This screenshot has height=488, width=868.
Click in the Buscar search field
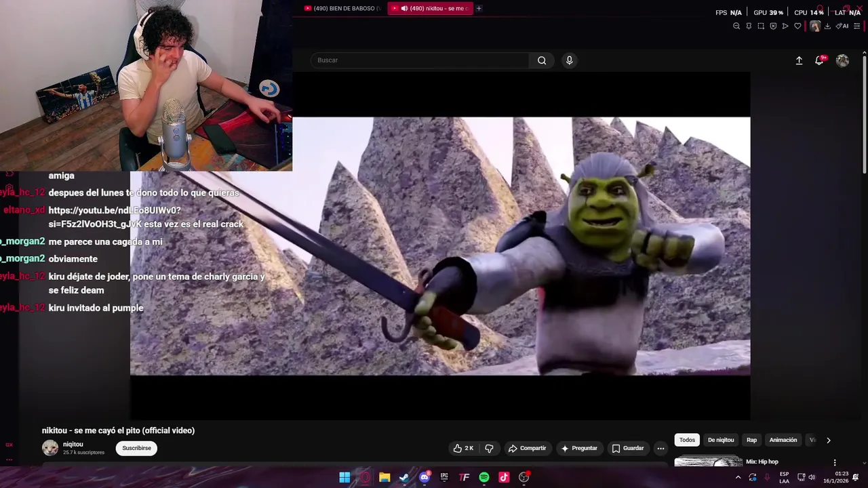point(420,60)
